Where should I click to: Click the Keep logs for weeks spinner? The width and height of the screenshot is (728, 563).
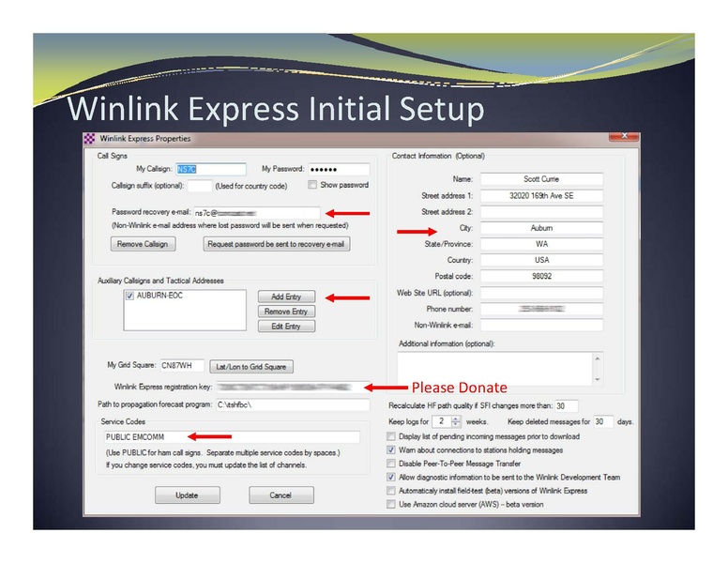tap(446, 421)
